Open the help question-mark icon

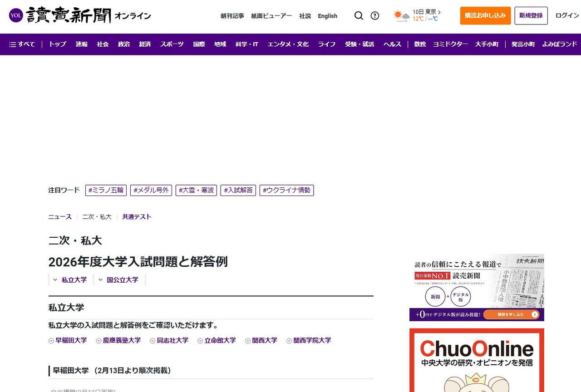(375, 15)
